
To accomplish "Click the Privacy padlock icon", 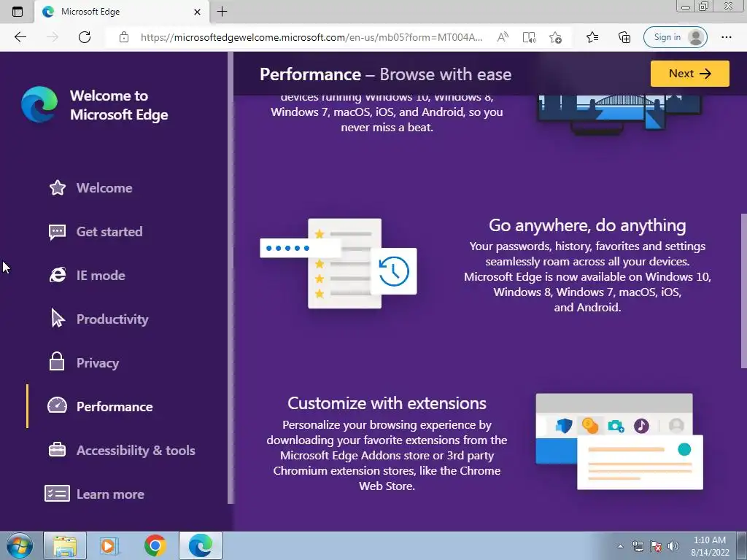I will (x=57, y=362).
